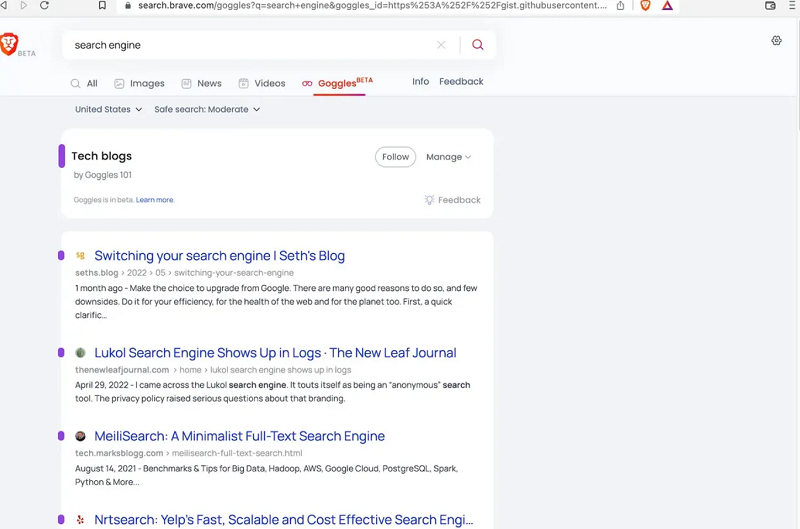This screenshot has height=529, width=800.
Task: Open the top Feedback link near Info
Action: 461,82
